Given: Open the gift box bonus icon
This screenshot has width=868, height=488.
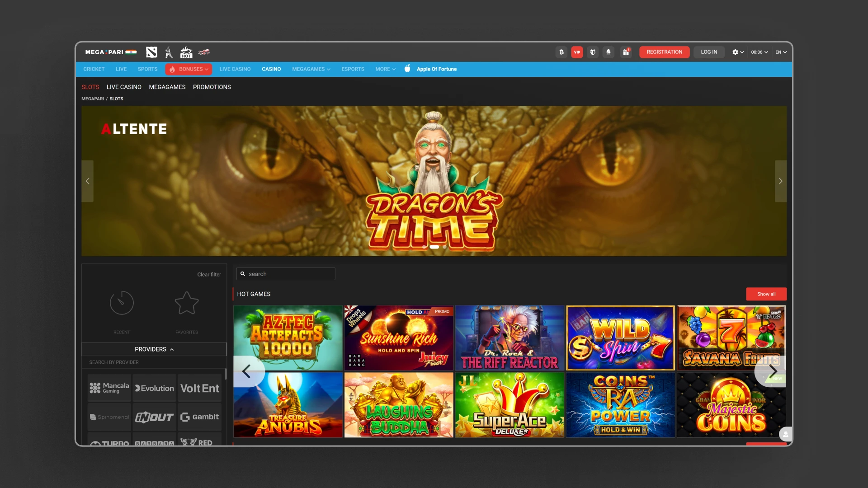Looking at the screenshot, I should (626, 52).
